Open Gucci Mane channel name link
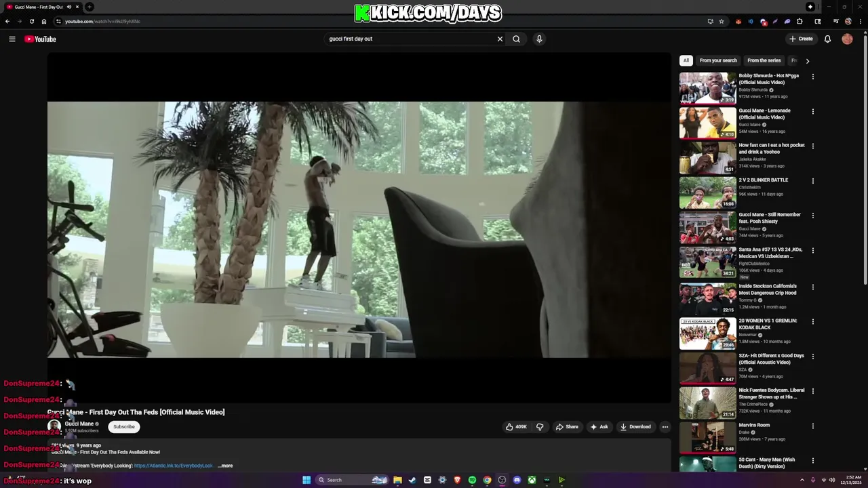Viewport: 868px width, 488px height. coord(79,424)
